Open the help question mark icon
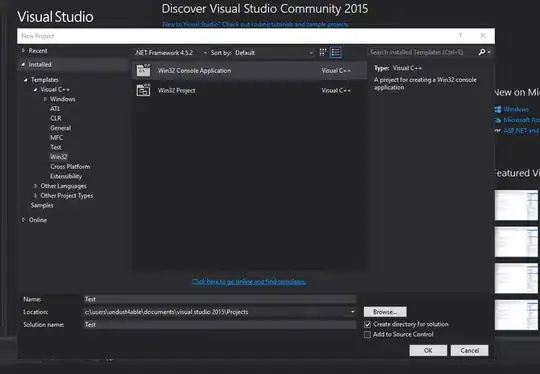Image resolution: width=540 pixels, height=374 pixels. click(x=460, y=35)
